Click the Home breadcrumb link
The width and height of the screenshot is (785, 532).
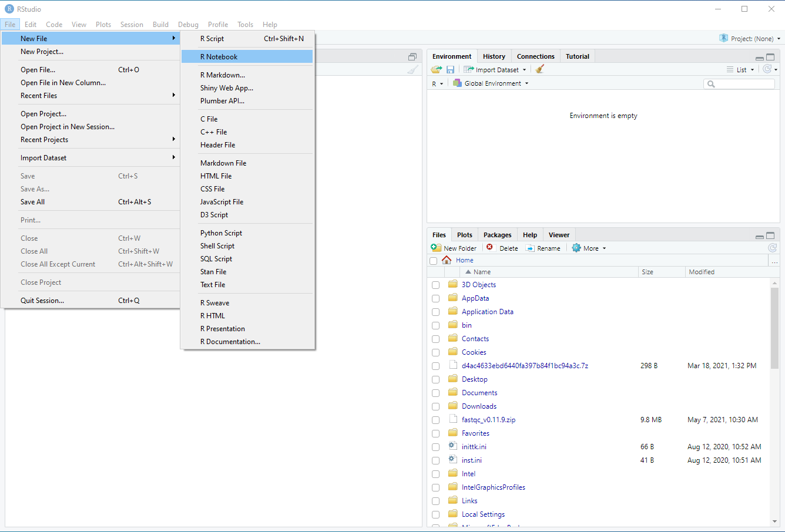point(464,260)
